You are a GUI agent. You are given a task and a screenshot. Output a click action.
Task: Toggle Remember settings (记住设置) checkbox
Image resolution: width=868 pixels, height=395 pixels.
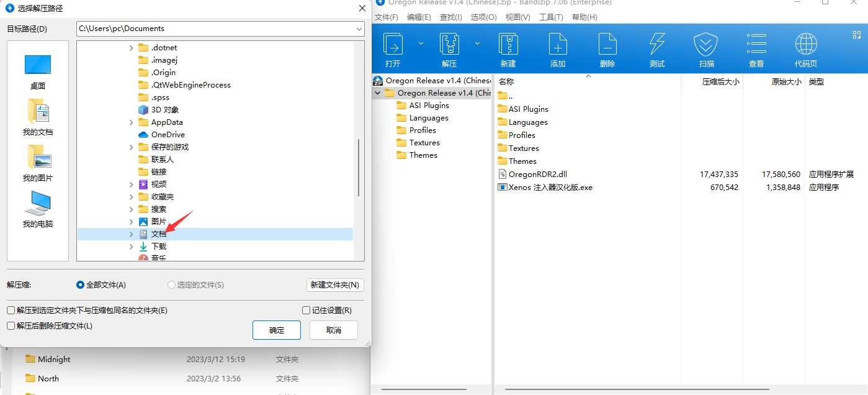pos(306,311)
